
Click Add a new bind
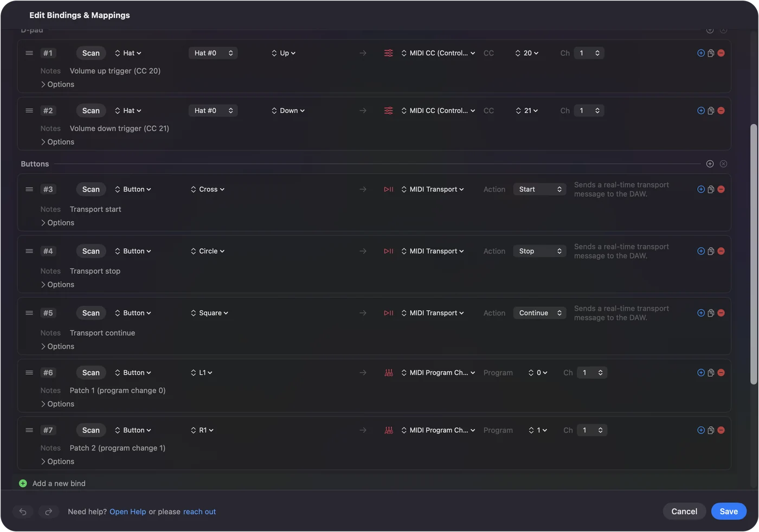click(x=59, y=483)
